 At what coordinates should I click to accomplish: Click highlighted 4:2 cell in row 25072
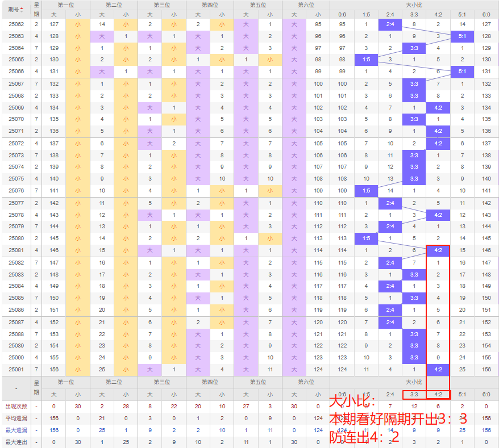(438, 144)
